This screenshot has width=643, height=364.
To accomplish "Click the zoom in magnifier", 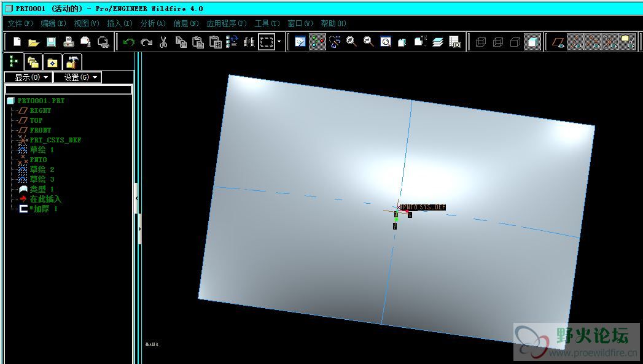I will (x=351, y=42).
